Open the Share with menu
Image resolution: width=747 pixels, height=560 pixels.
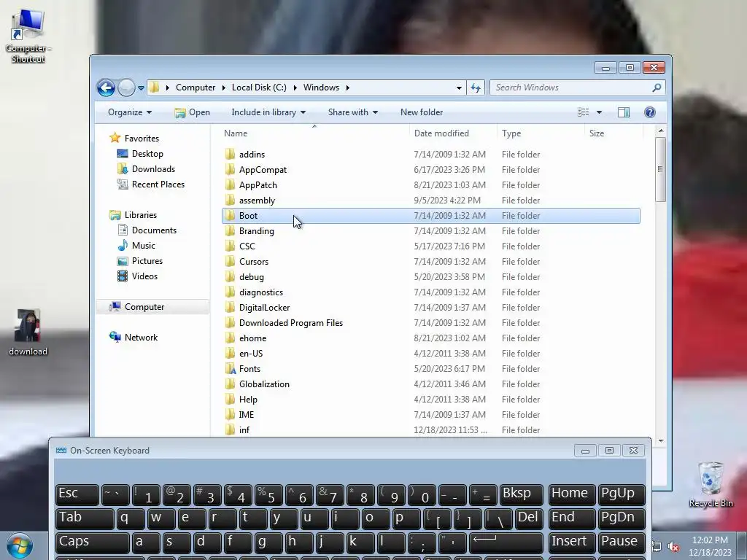(352, 112)
